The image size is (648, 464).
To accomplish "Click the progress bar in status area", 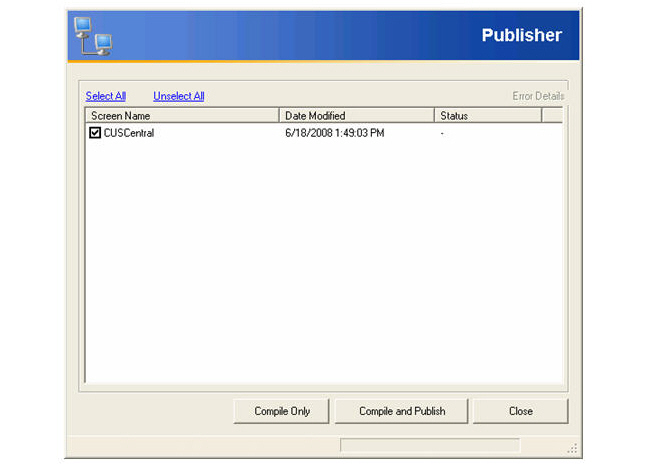I will [x=430, y=445].
